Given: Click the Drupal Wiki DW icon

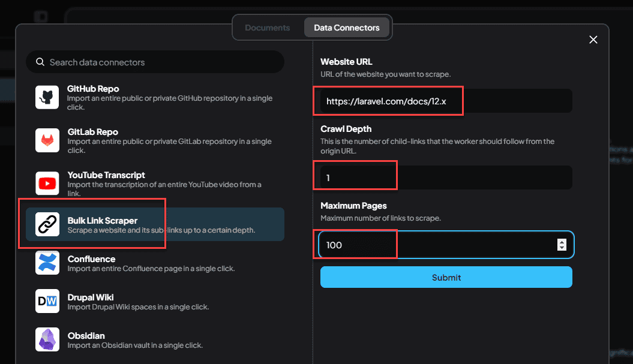Looking at the screenshot, I should [47, 301].
